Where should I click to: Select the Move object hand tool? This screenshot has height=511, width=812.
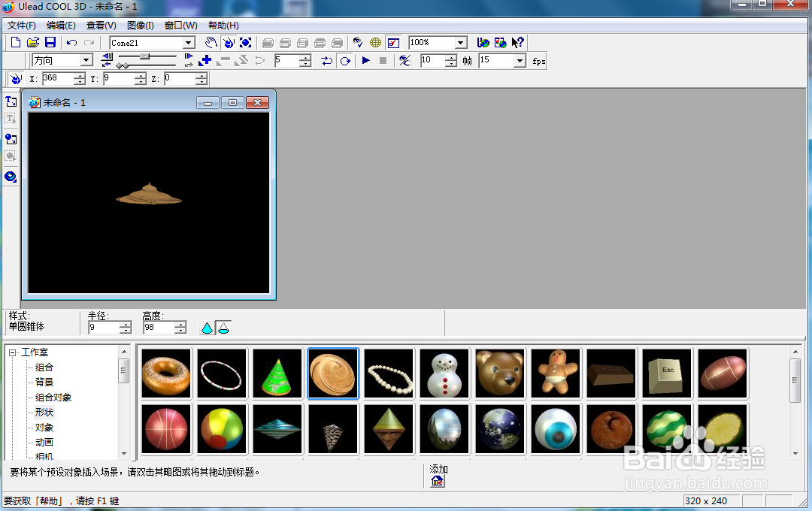[211, 42]
